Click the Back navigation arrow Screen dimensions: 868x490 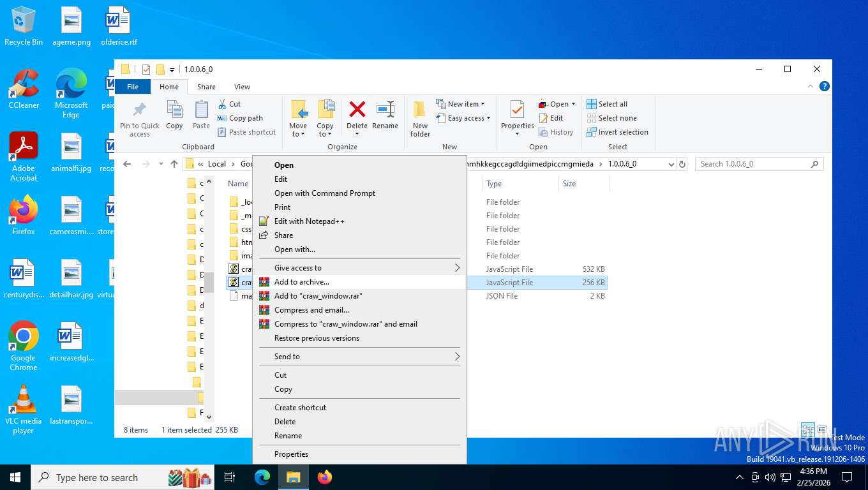(x=127, y=164)
